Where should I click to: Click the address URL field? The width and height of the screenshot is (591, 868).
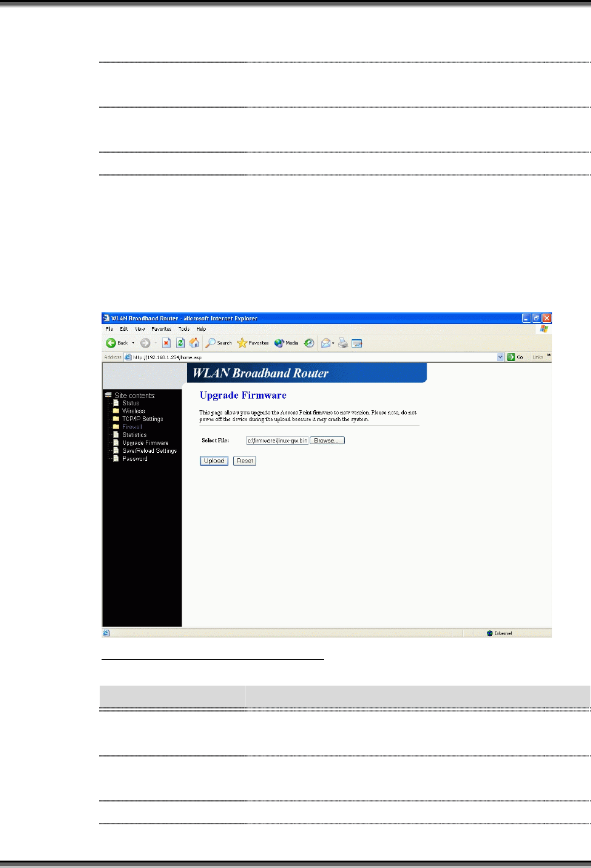pos(314,357)
